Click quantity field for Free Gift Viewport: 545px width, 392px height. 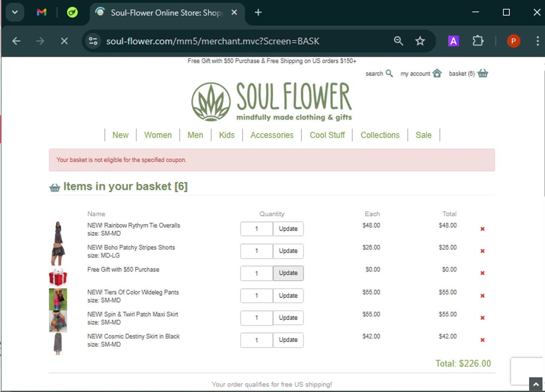(x=257, y=273)
